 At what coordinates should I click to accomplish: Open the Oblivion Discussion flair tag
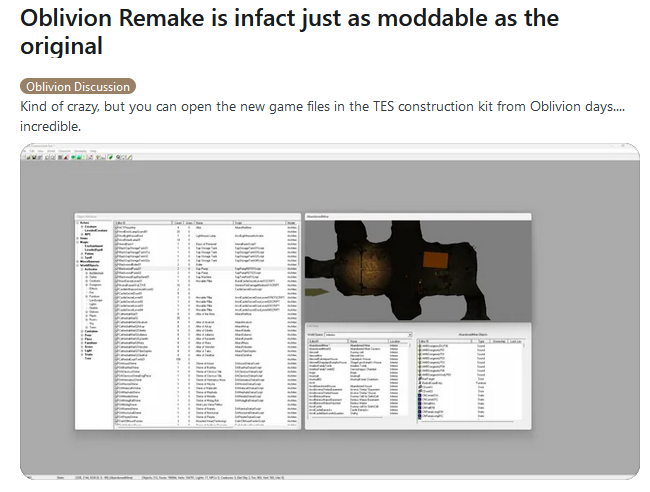78,86
